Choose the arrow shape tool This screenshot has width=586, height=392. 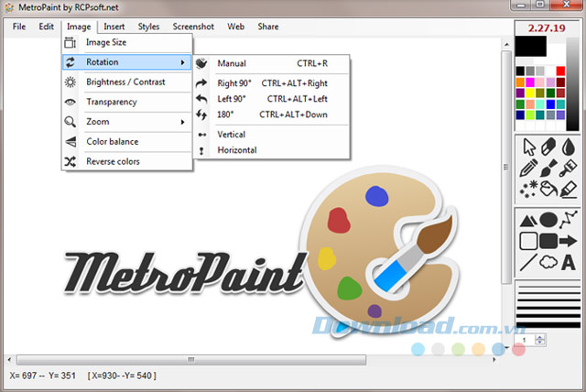(569, 241)
